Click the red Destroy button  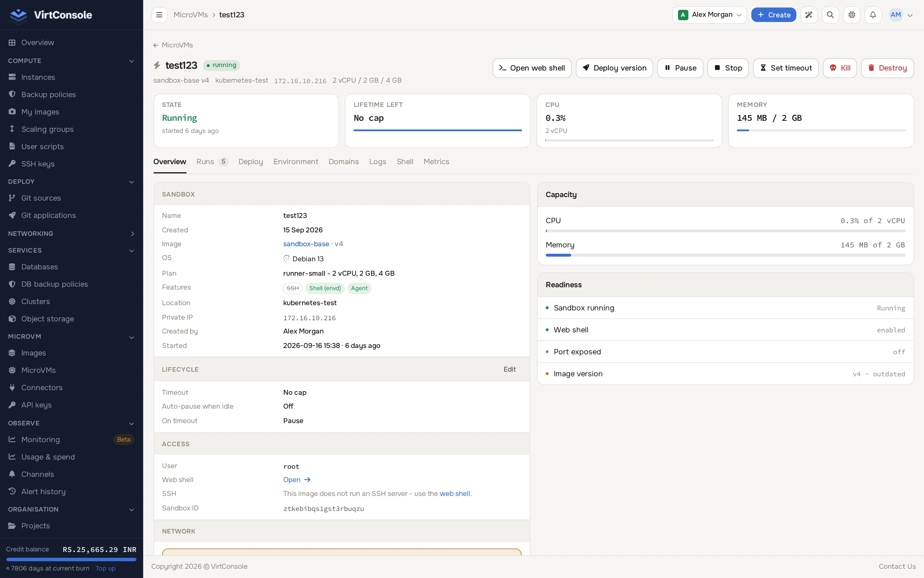tap(887, 68)
